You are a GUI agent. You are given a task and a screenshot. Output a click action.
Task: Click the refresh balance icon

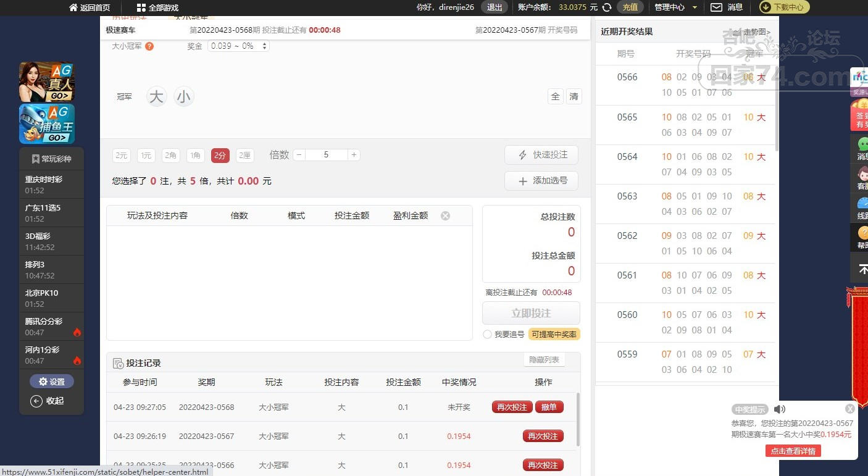coord(607,7)
